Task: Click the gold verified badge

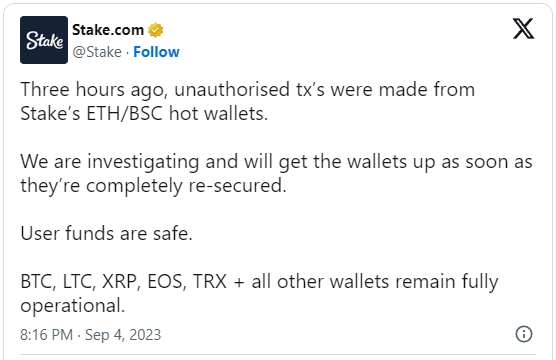Action: pos(155,30)
